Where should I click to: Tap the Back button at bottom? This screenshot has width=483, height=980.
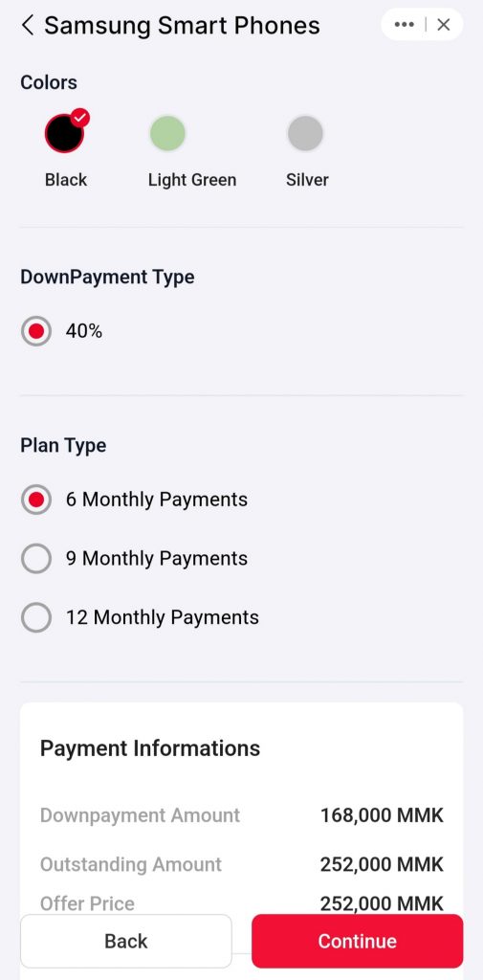pyautogui.click(x=126, y=942)
